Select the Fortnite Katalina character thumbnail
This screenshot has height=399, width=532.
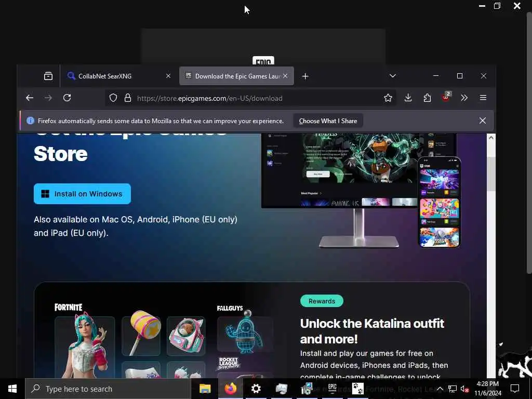85,347
